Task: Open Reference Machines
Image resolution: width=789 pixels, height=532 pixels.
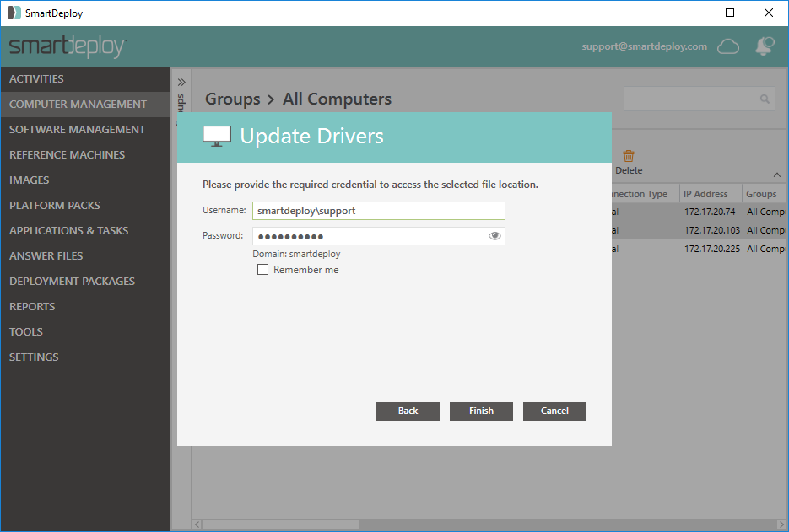Action: coord(85,155)
